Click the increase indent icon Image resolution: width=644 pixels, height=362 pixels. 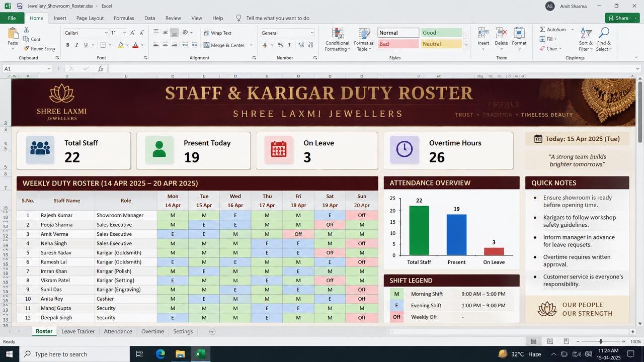pyautogui.click(x=194, y=45)
